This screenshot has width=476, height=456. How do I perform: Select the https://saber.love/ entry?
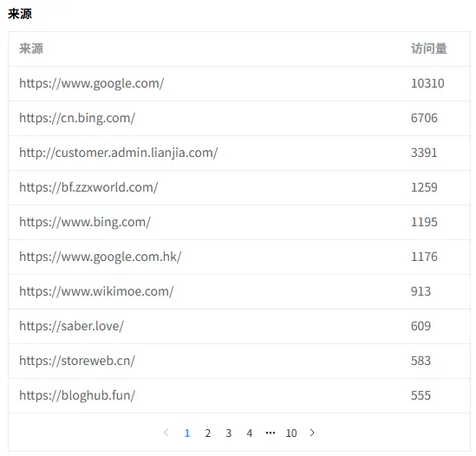point(71,326)
